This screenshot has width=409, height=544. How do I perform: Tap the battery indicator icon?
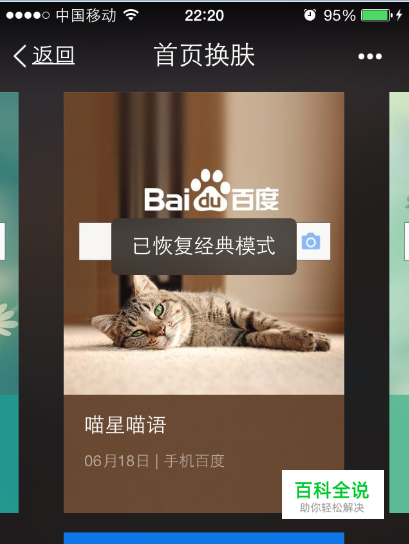pyautogui.click(x=377, y=15)
